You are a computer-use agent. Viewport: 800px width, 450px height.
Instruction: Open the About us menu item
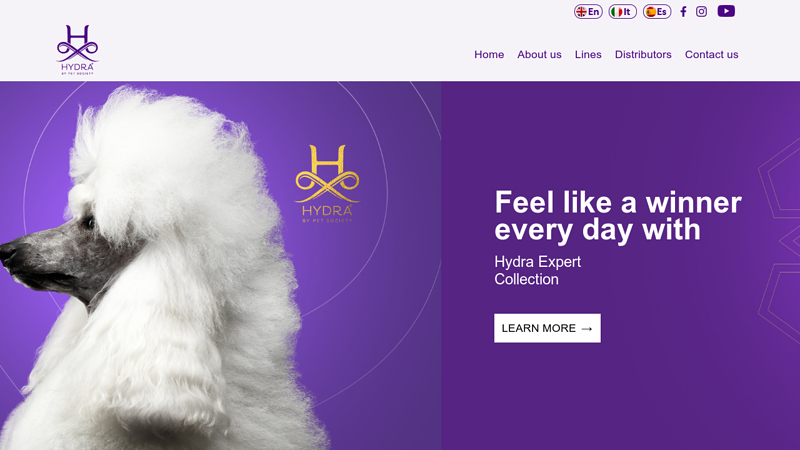(539, 55)
